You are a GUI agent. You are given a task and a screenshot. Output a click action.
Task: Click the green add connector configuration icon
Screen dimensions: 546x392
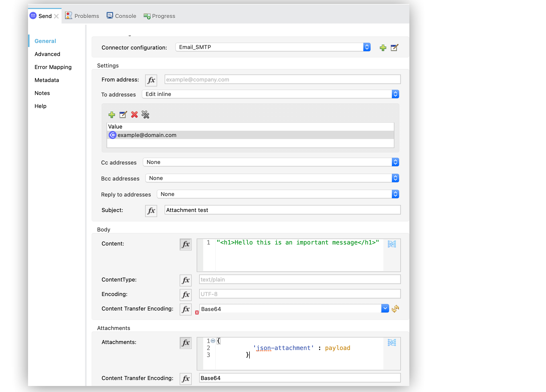pos(382,47)
